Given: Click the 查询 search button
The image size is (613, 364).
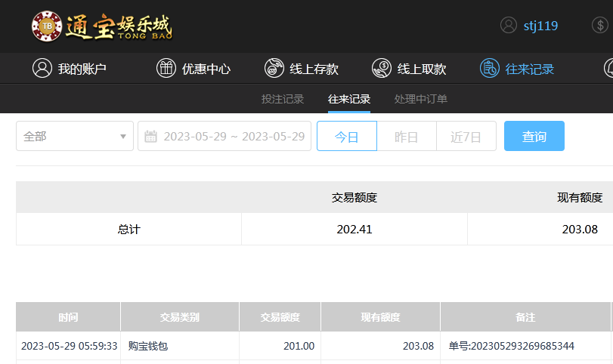Looking at the screenshot, I should pyautogui.click(x=534, y=136).
